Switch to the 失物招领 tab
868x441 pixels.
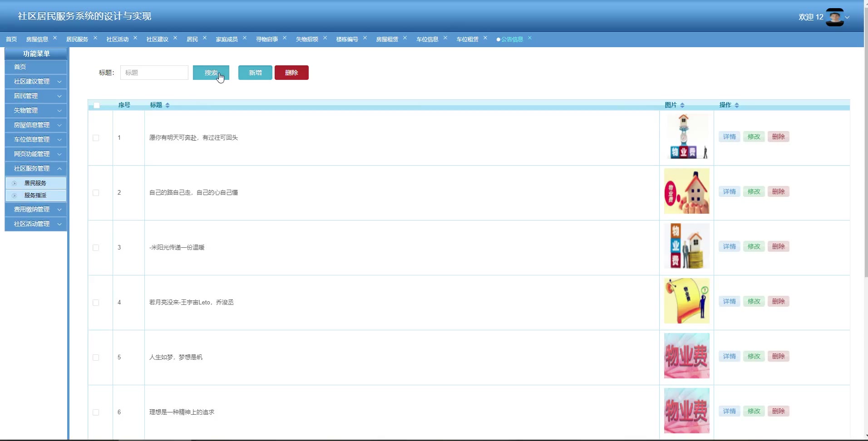pos(307,39)
